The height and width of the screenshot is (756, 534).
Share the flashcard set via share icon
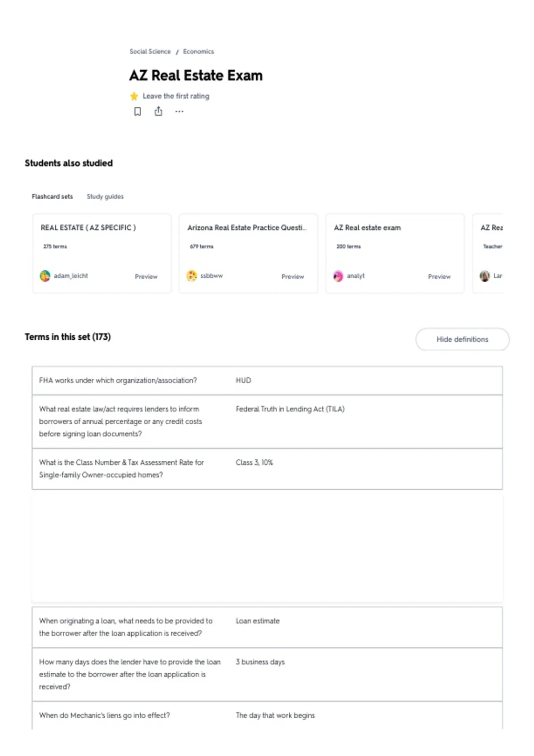(x=158, y=111)
